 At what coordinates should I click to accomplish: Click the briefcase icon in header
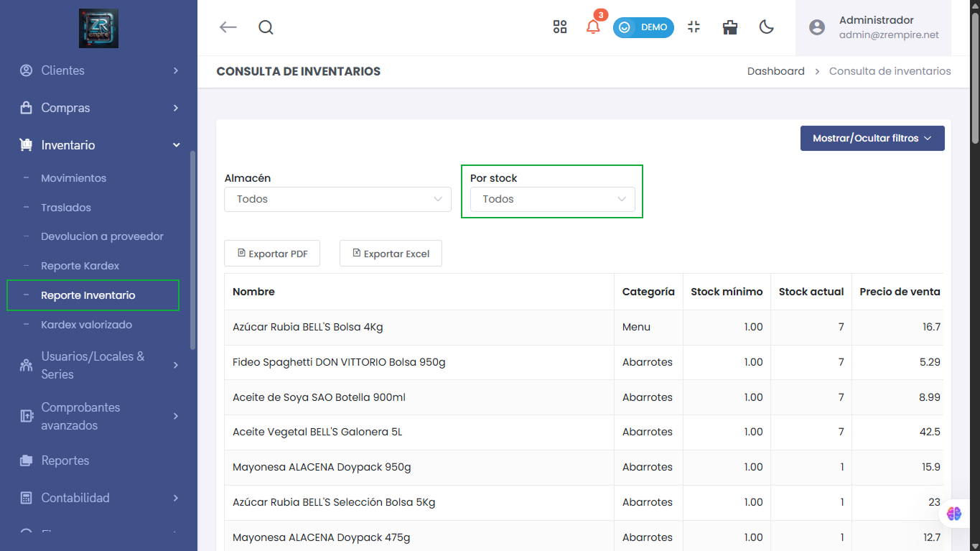point(730,27)
